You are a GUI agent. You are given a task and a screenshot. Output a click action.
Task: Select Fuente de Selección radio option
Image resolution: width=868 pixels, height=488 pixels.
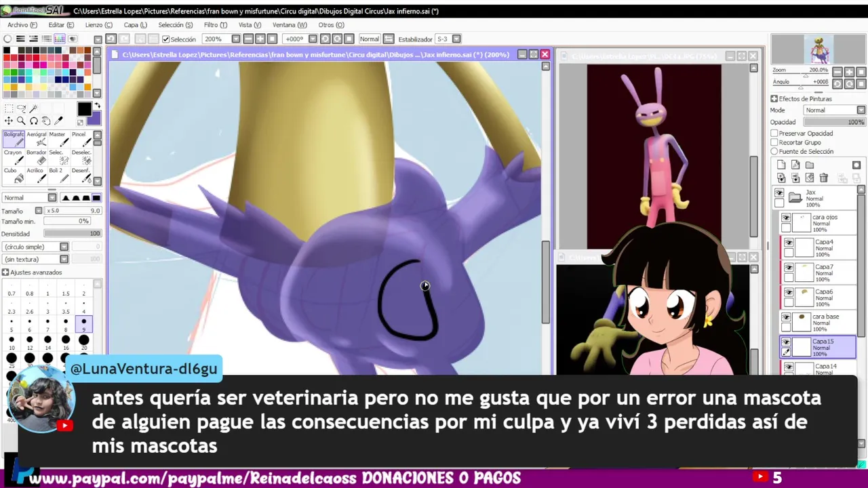774,151
